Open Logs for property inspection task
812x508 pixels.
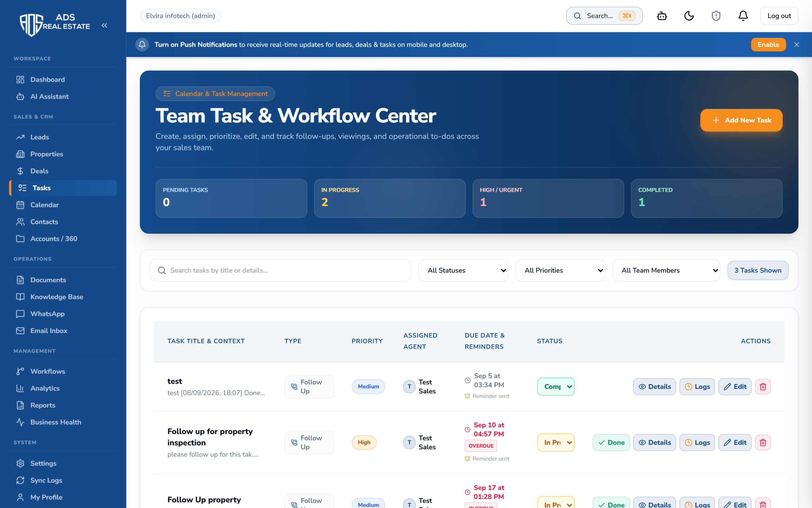(697, 443)
